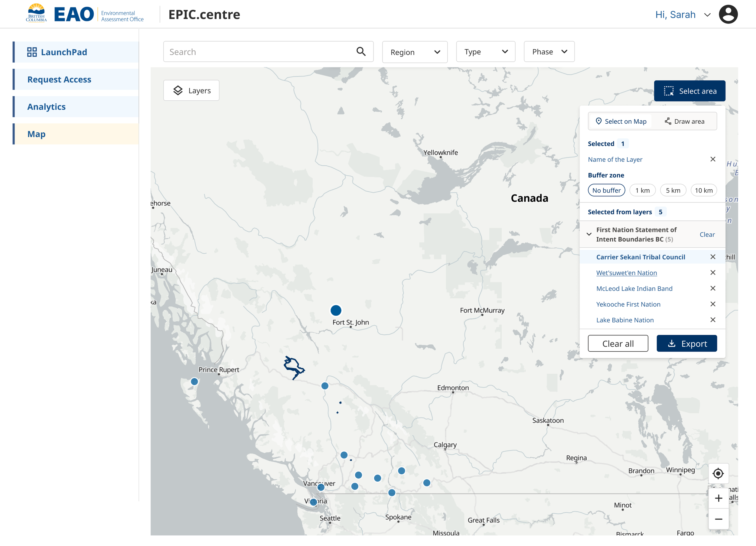The width and height of the screenshot is (756, 546).
Task: Open McLeod Lake Indian Band
Action: pyautogui.click(x=634, y=288)
